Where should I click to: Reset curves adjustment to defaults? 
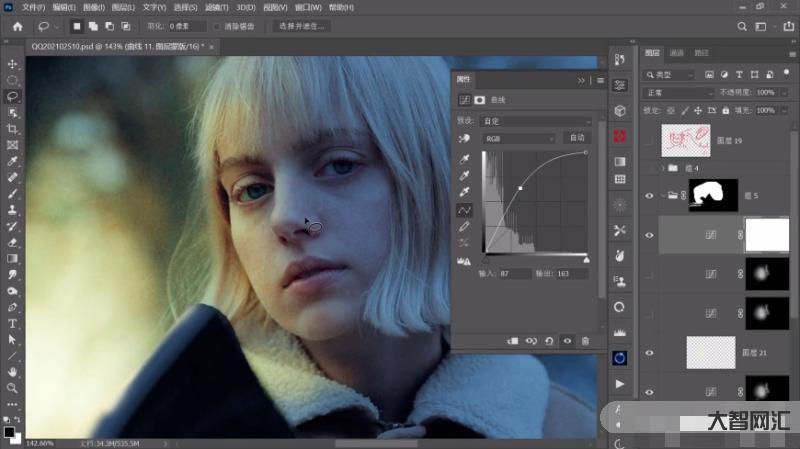[550, 341]
